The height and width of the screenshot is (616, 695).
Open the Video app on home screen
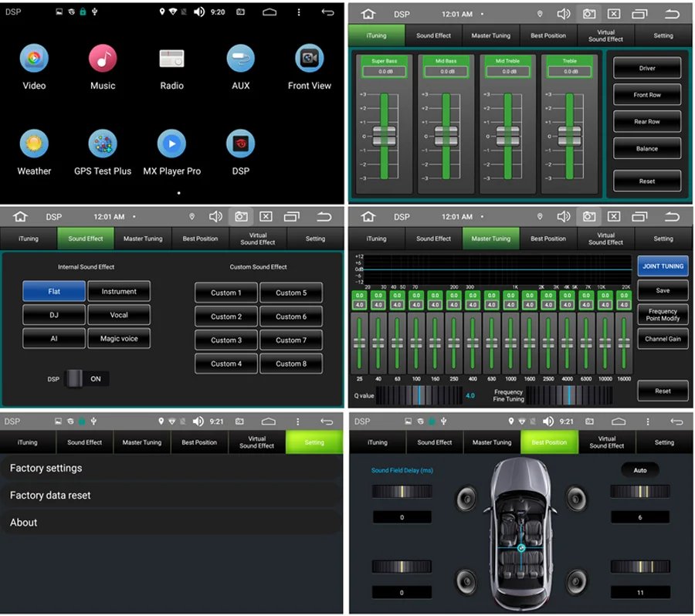coord(34,59)
